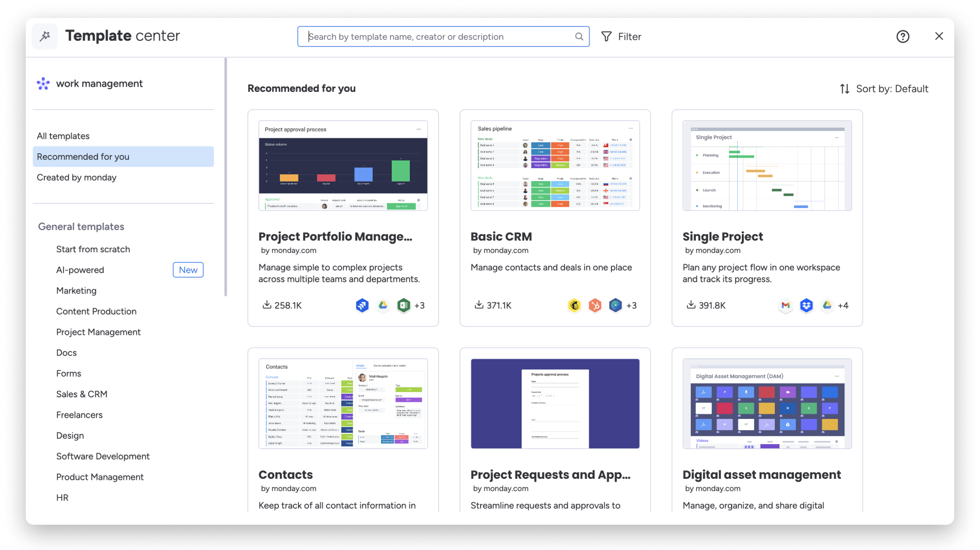Select All templates in sidebar
The image size is (980, 550).
point(123,136)
